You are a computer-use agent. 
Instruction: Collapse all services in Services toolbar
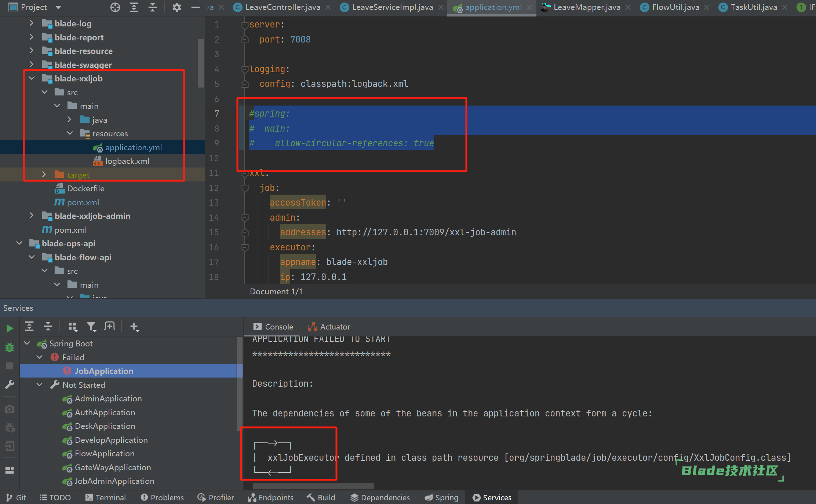[48, 326]
